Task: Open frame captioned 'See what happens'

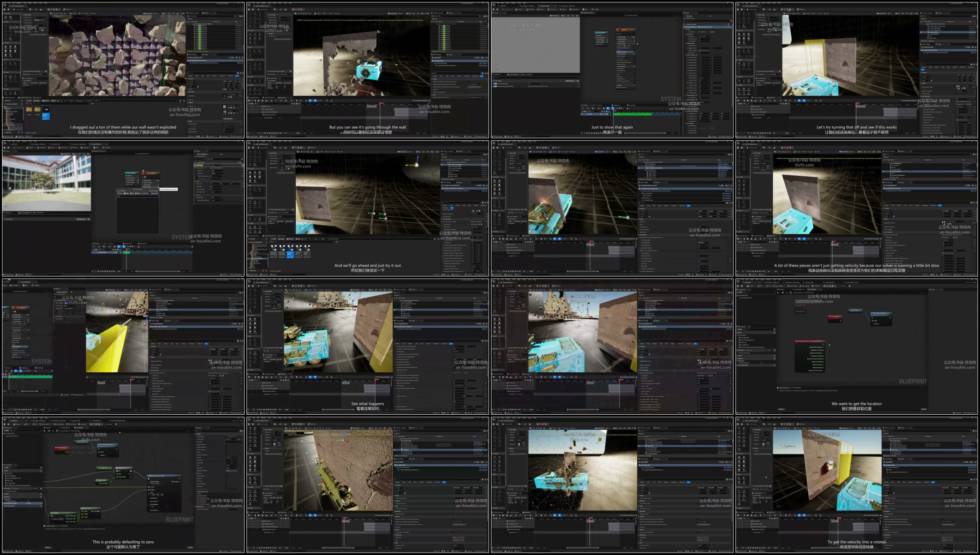Action: tap(368, 346)
